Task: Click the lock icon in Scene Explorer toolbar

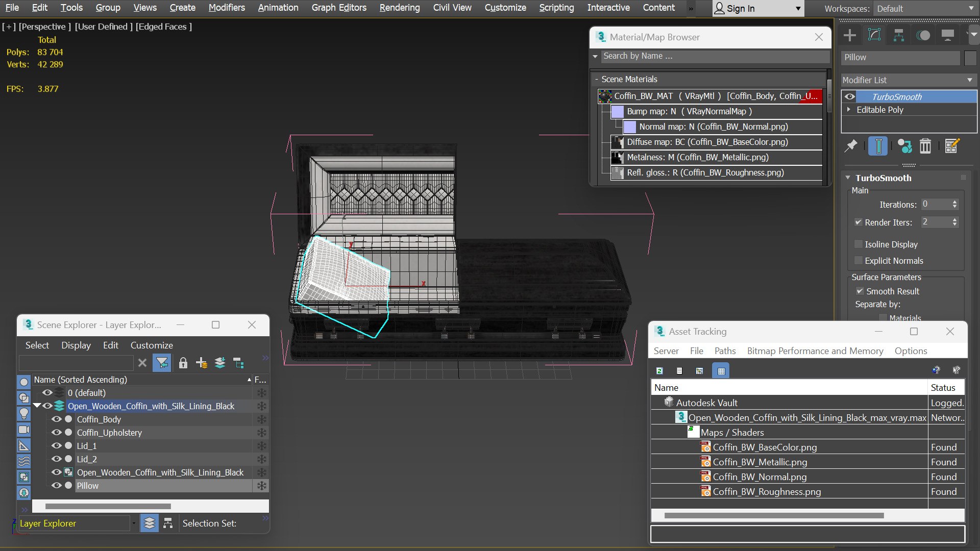Action: click(x=183, y=363)
